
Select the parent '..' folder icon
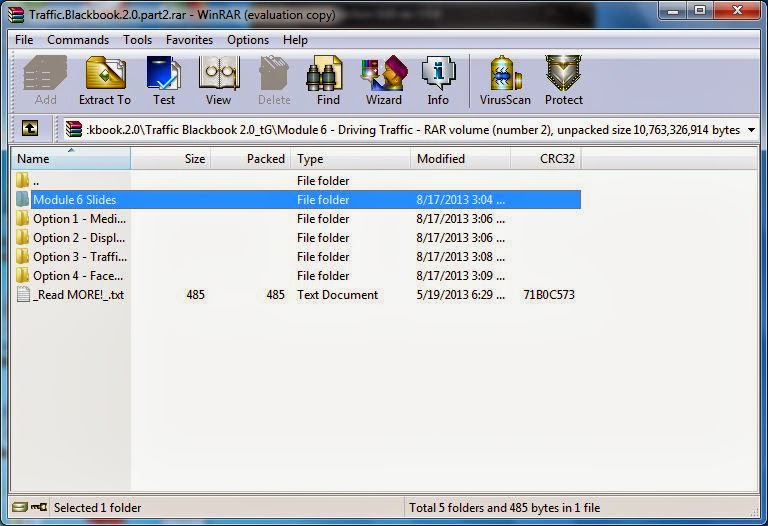23,180
